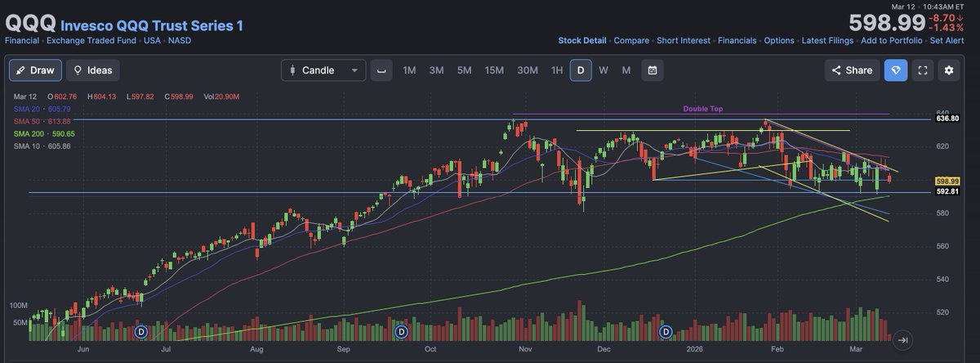This screenshot has width=980, height=363.
Task: Open the calendar date range picker
Action: coord(653,70)
